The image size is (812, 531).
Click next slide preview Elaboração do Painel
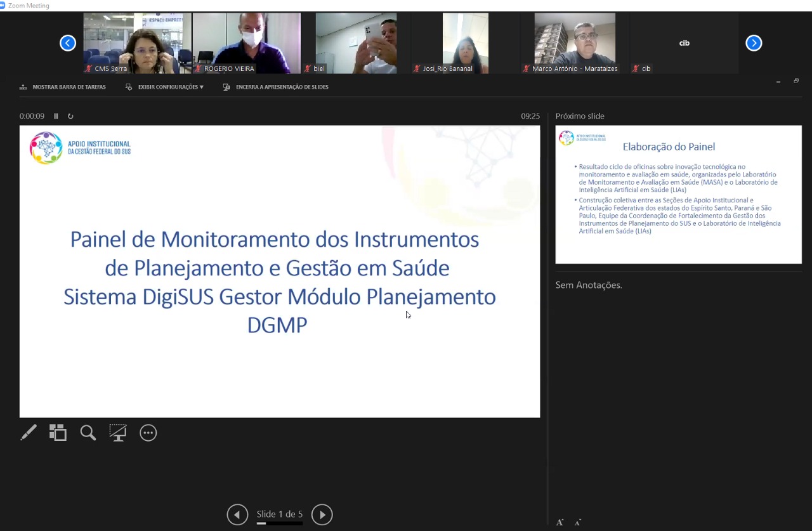[x=679, y=194]
